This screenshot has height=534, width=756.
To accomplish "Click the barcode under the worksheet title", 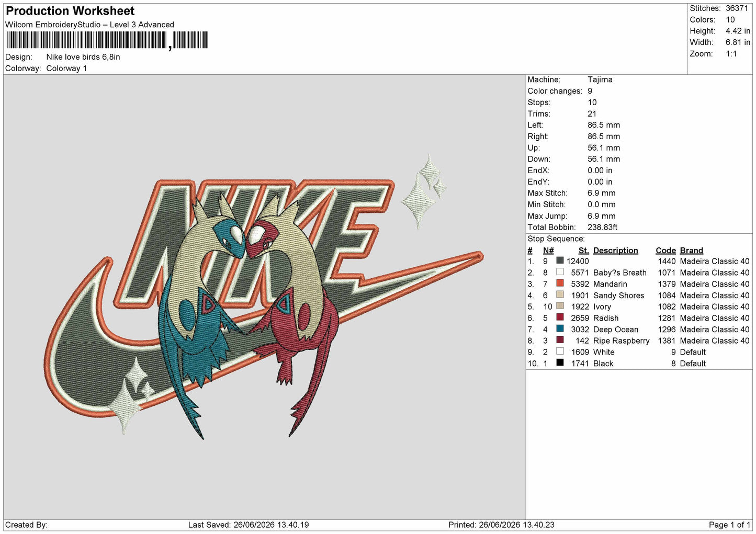I will pos(107,40).
